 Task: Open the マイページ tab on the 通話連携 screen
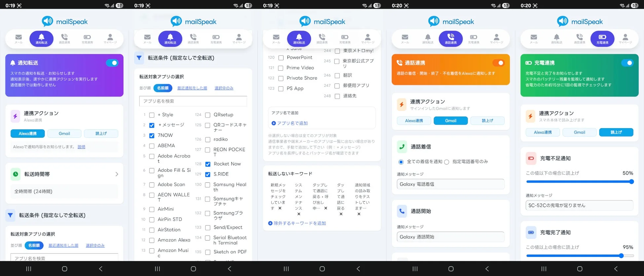click(x=496, y=39)
